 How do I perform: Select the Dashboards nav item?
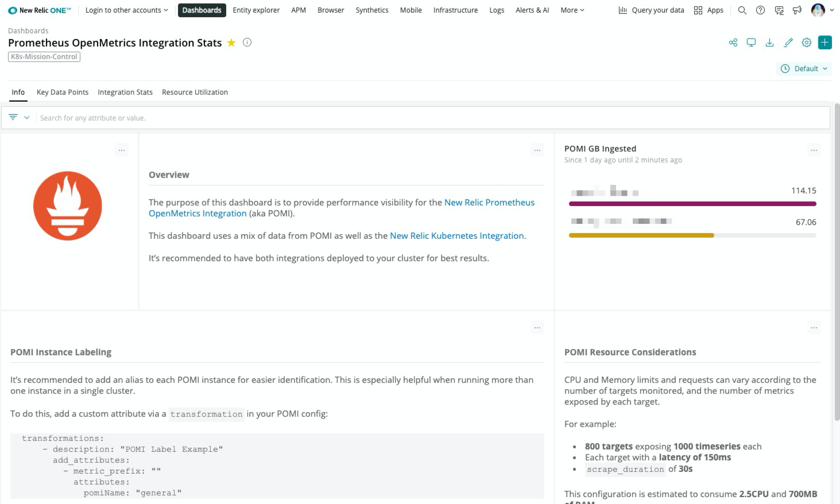click(x=202, y=10)
